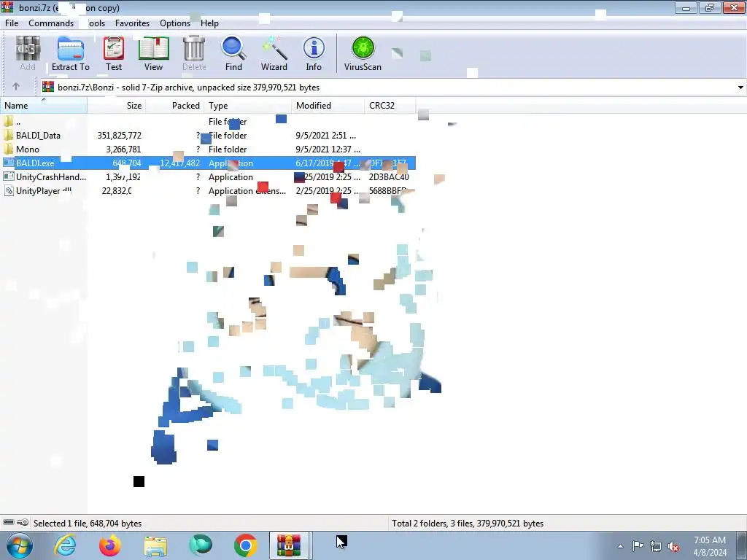Viewport: 747px width, 560px height.
Task: Select the UnityPlayer file name
Action: coord(43,190)
